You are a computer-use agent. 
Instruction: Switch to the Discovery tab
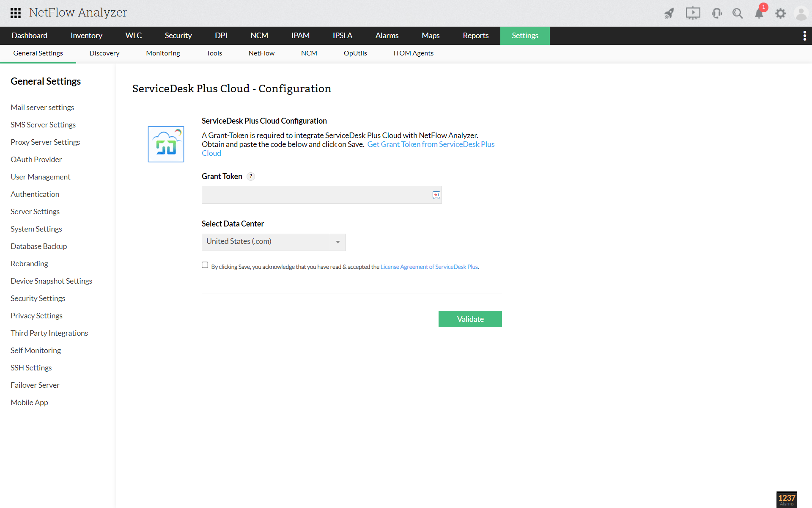104,53
